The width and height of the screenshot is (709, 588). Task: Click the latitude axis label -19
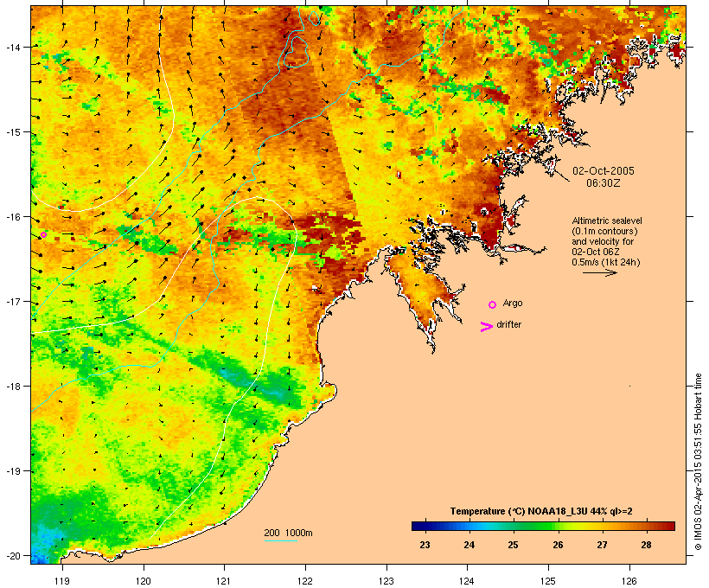tap(13, 471)
